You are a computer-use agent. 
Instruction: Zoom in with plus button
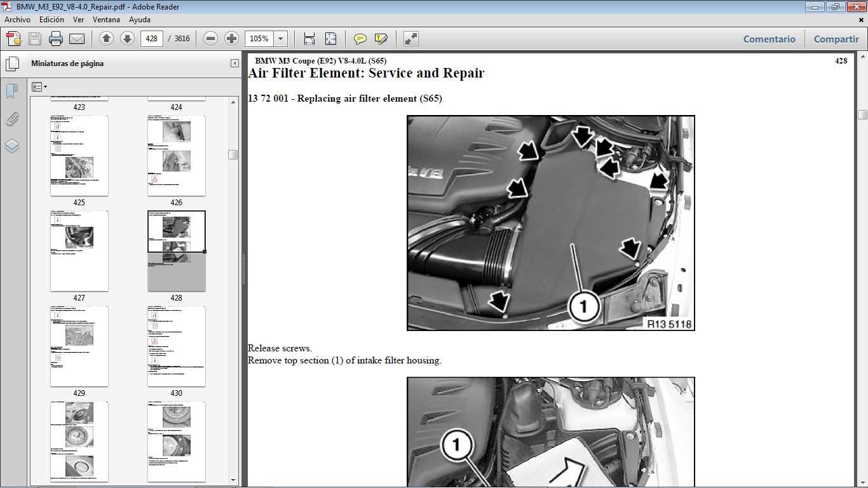pos(232,39)
